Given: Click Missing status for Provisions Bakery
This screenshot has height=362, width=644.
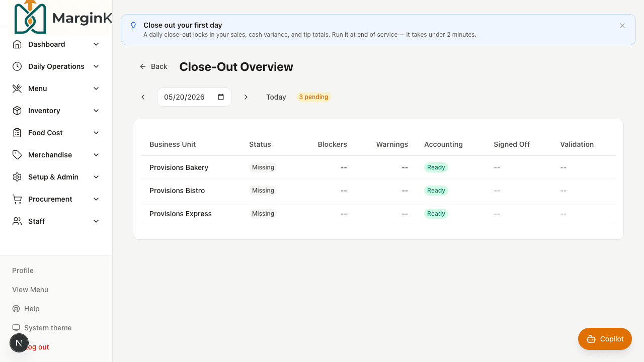Looking at the screenshot, I should pos(263,167).
